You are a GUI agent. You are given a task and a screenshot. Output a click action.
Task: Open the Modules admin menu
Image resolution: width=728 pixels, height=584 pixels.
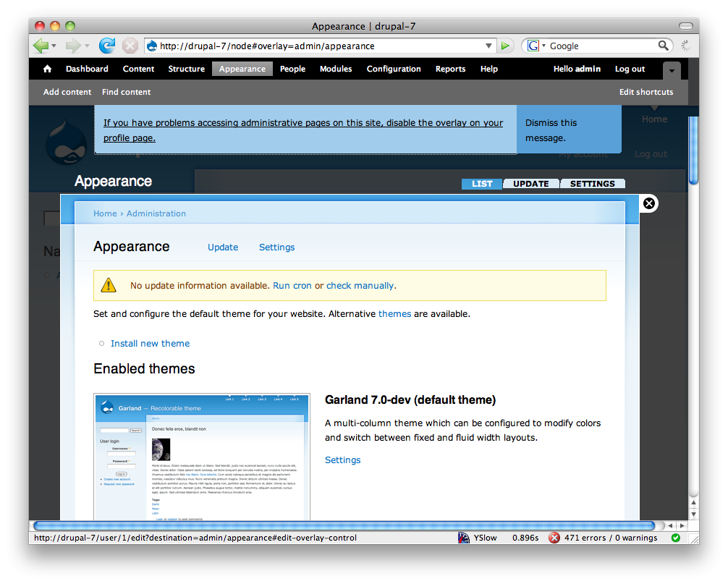tap(336, 69)
